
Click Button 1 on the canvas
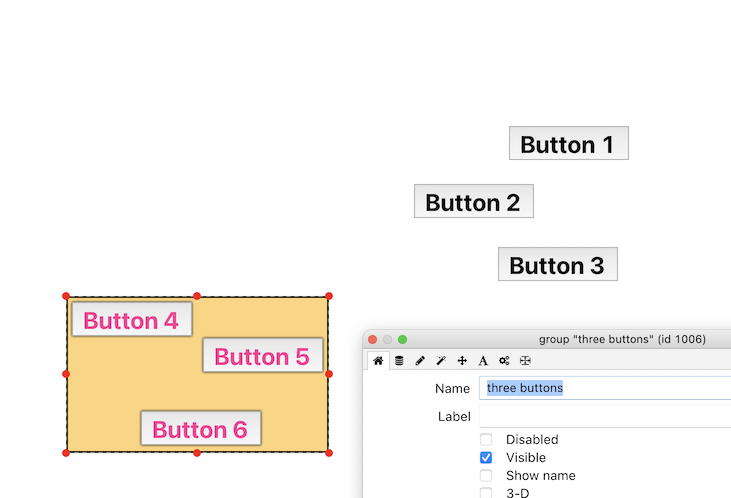(x=568, y=144)
